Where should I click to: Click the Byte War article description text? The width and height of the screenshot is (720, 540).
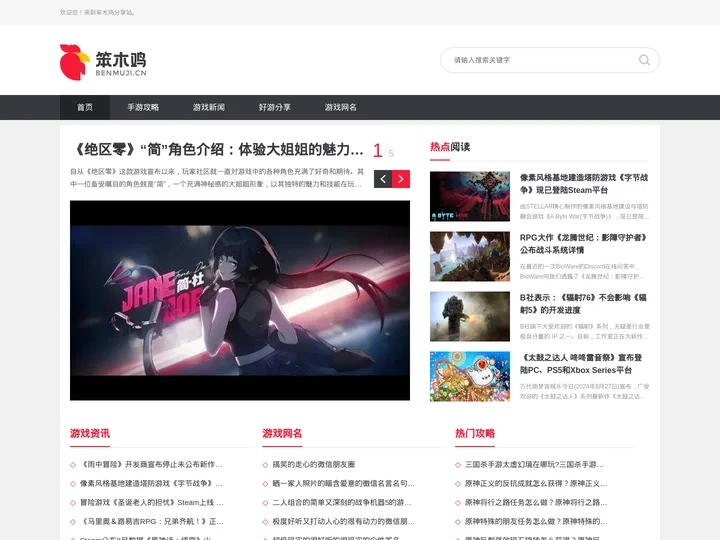[x=584, y=211]
